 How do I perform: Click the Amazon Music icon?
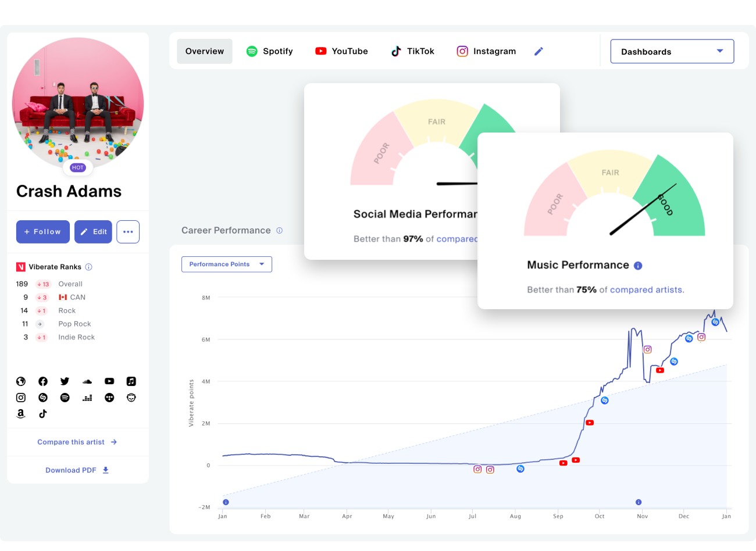tap(21, 414)
